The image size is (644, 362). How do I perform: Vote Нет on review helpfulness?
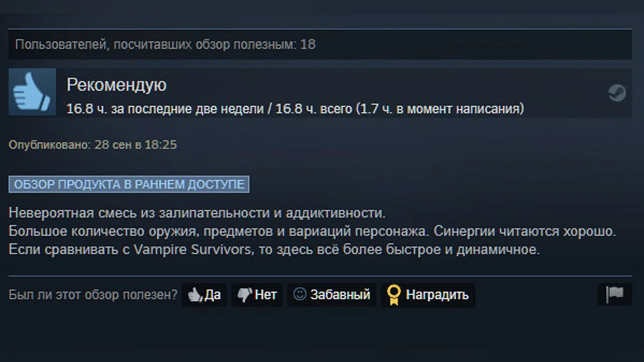pos(257,295)
